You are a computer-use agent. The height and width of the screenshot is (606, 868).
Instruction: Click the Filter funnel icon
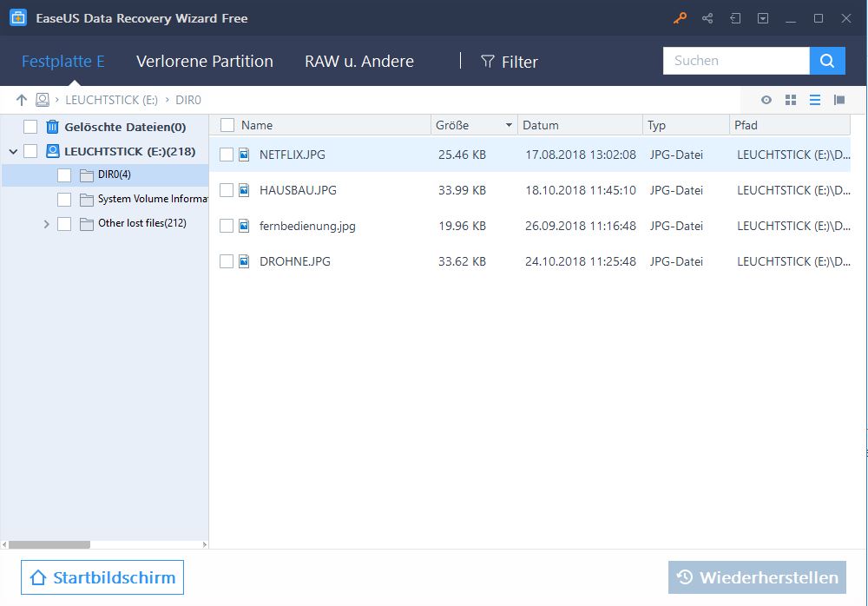pyautogui.click(x=487, y=61)
